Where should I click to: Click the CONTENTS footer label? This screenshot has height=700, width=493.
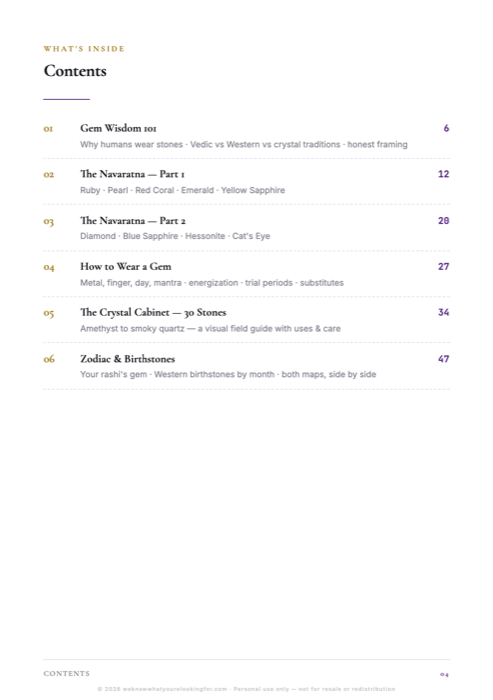67,673
